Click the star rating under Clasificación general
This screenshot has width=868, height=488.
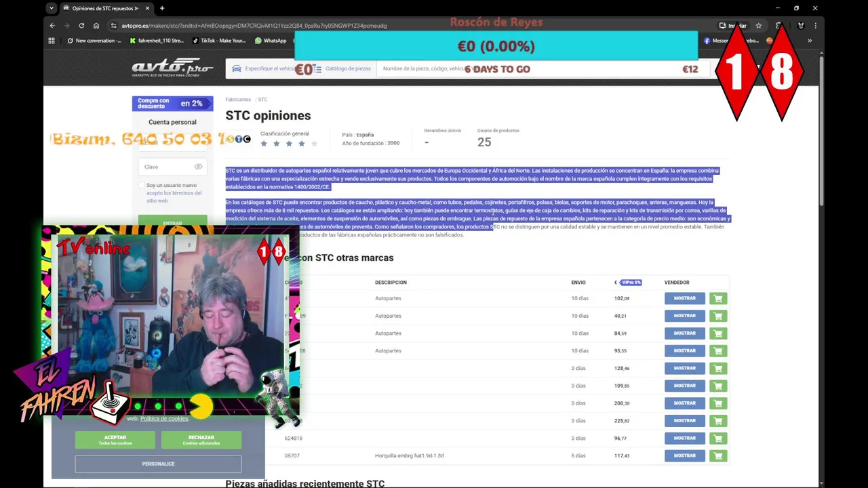tap(289, 144)
